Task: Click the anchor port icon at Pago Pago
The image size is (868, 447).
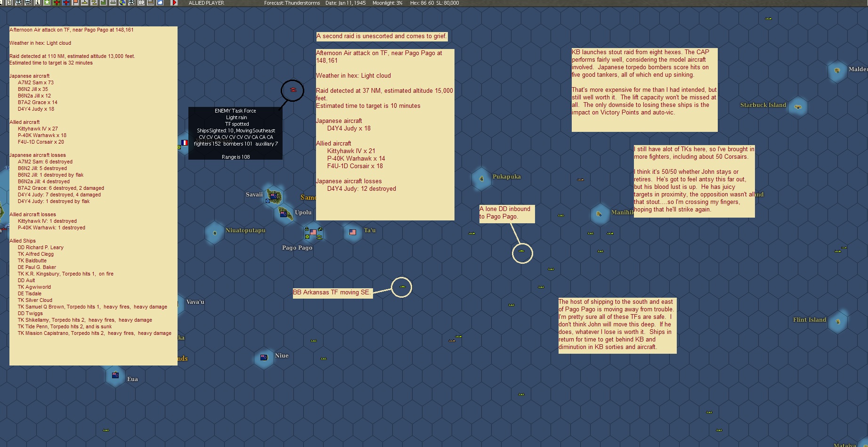Action: [307, 229]
